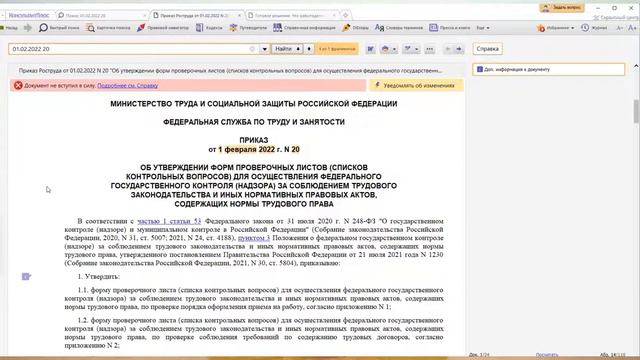Screen dimensions: 640x360
Task: Click the note icon beside 1. Утвердить
Action: 26,277
